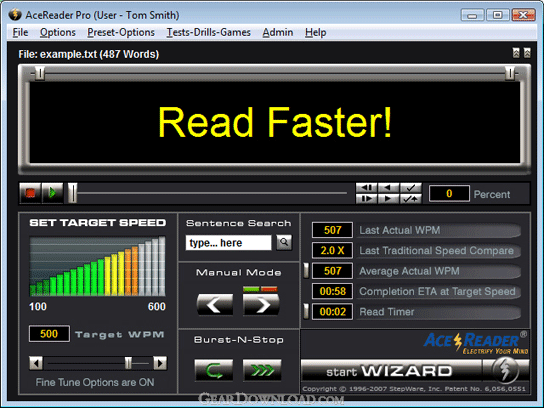The height and width of the screenshot is (408, 544).
Task: Increase target speed with right arrow
Action: pos(160,363)
